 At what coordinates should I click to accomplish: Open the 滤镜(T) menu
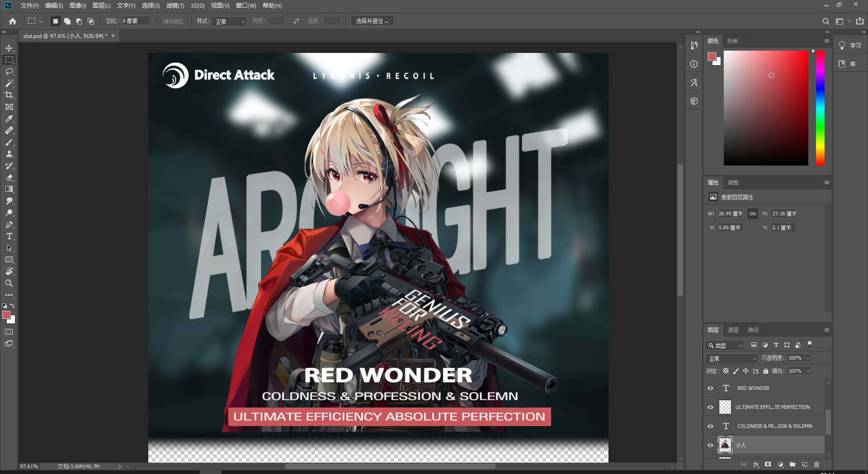(x=175, y=5)
